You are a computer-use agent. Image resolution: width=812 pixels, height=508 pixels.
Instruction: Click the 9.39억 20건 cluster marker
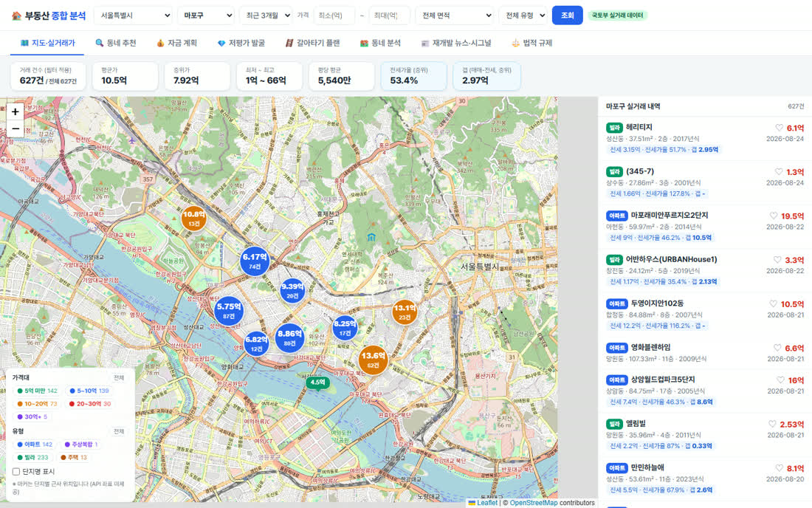[292, 290]
